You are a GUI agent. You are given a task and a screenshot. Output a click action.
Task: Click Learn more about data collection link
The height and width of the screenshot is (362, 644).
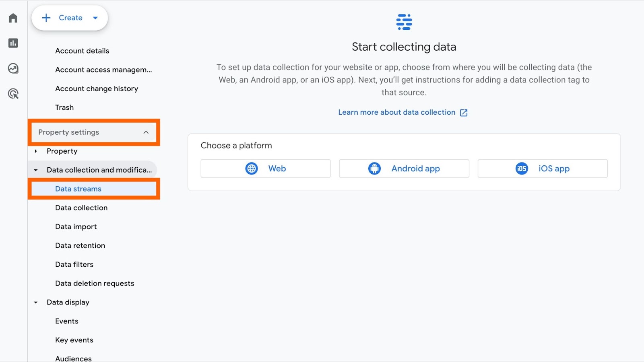click(396, 113)
